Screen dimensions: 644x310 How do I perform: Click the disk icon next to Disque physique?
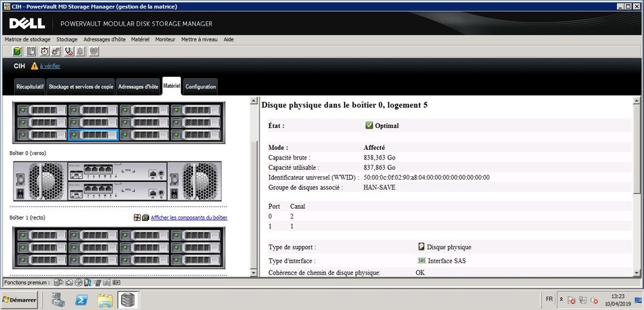tap(421, 247)
